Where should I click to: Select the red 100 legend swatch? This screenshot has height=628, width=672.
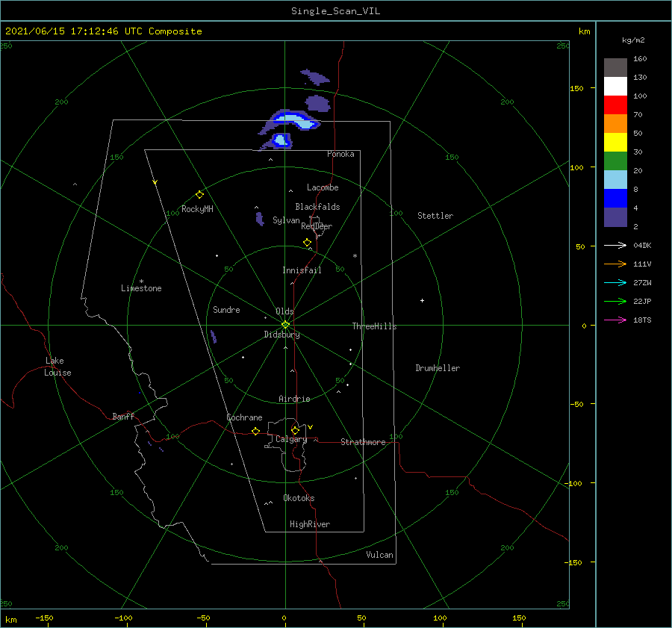(615, 105)
